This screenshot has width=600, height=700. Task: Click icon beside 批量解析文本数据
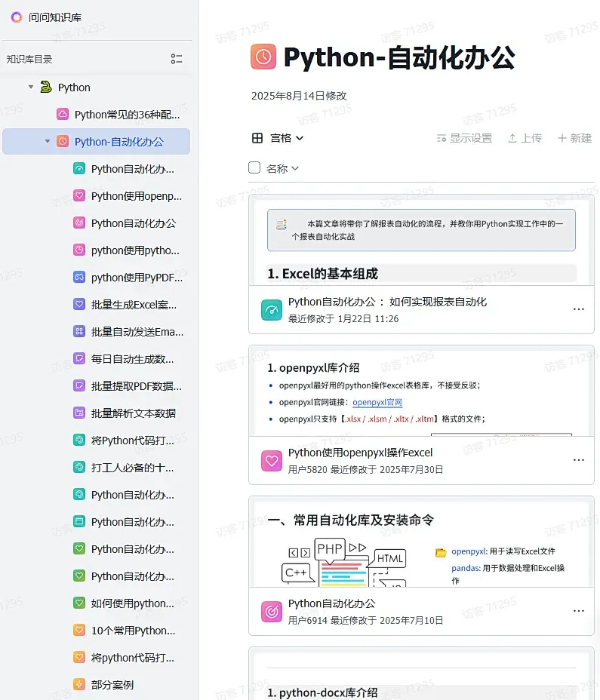click(79, 413)
